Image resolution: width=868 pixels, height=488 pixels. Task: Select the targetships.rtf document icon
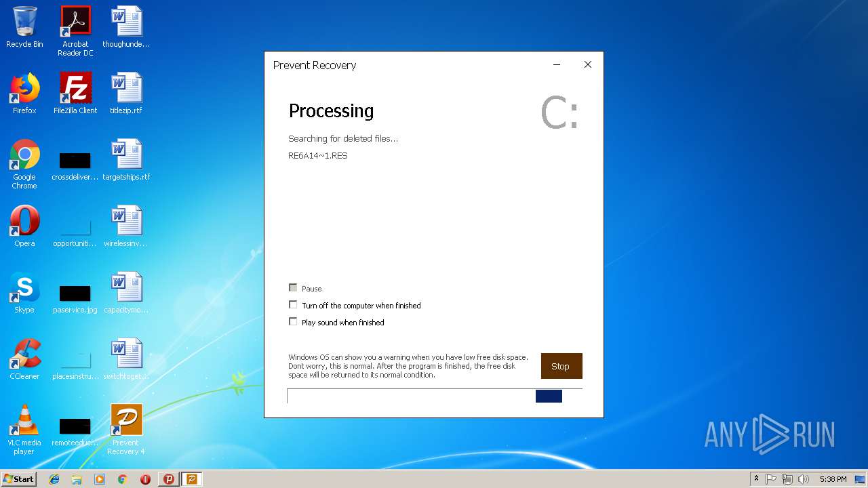[x=126, y=160]
